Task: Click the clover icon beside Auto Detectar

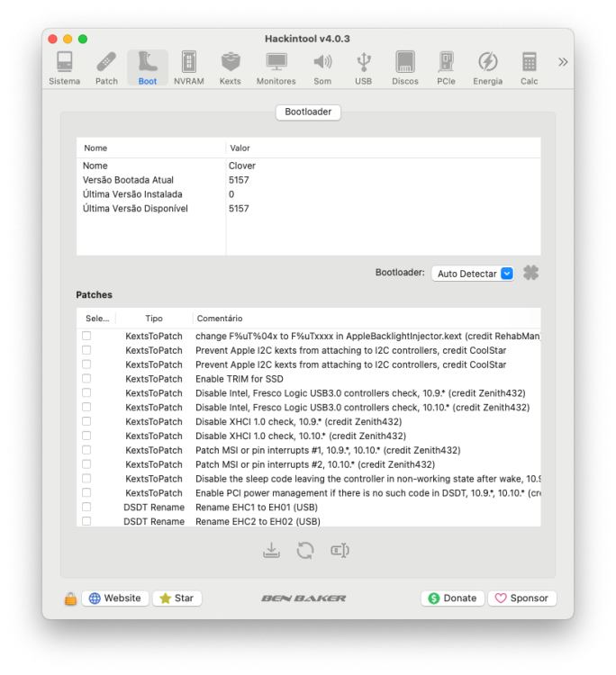Action: [530, 273]
